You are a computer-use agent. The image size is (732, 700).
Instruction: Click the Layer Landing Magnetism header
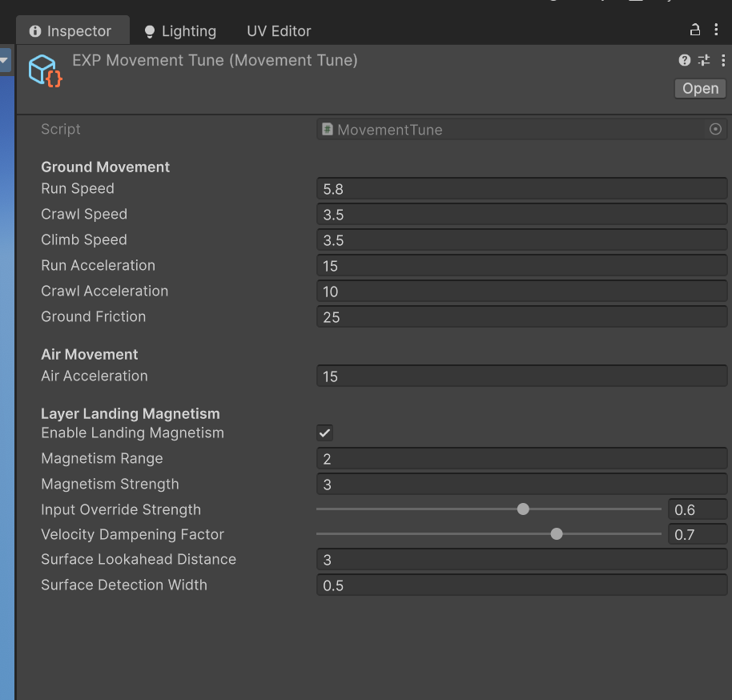tap(131, 414)
